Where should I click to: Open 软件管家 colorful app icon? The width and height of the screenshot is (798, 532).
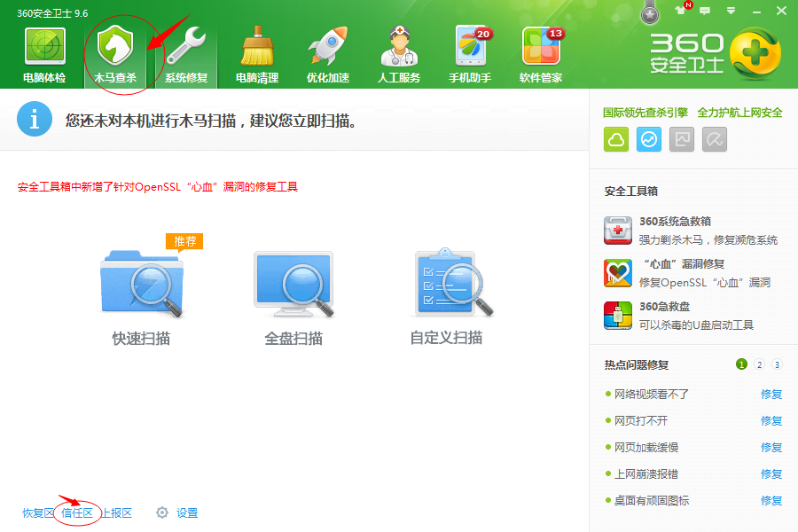541,49
